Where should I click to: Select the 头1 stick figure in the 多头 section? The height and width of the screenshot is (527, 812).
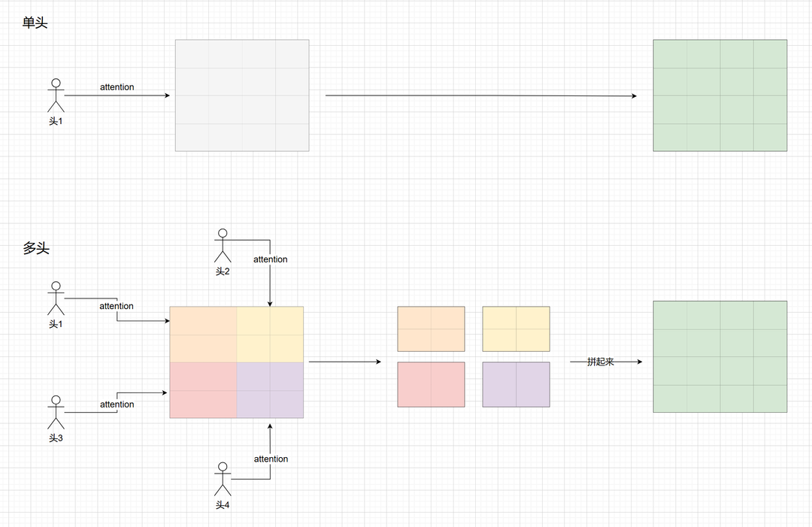click(56, 298)
